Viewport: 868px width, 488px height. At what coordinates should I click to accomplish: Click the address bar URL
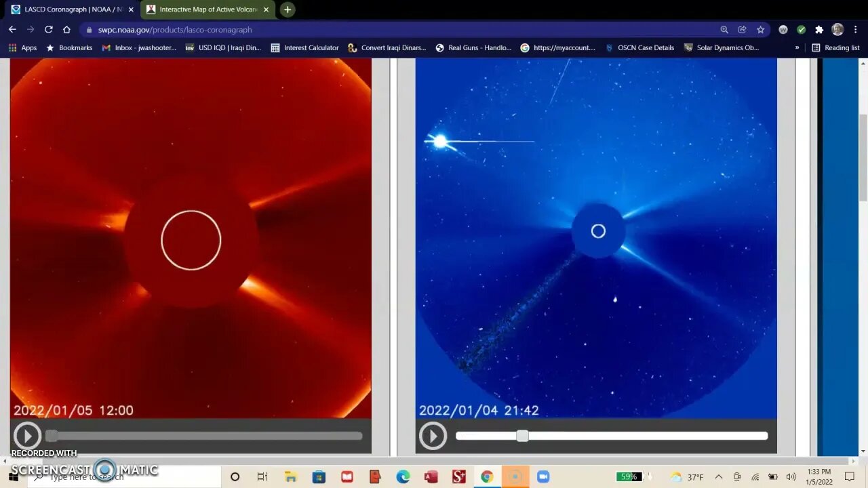(x=175, y=30)
